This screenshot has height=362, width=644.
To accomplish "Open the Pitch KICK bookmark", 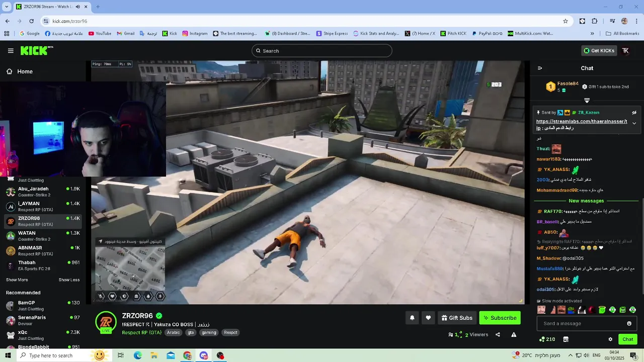I will [x=453, y=34].
